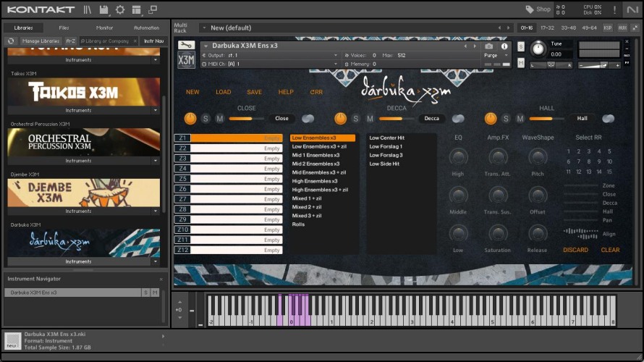
Task: Select Mid 1 Ensembles x3 in list
Action: point(315,155)
